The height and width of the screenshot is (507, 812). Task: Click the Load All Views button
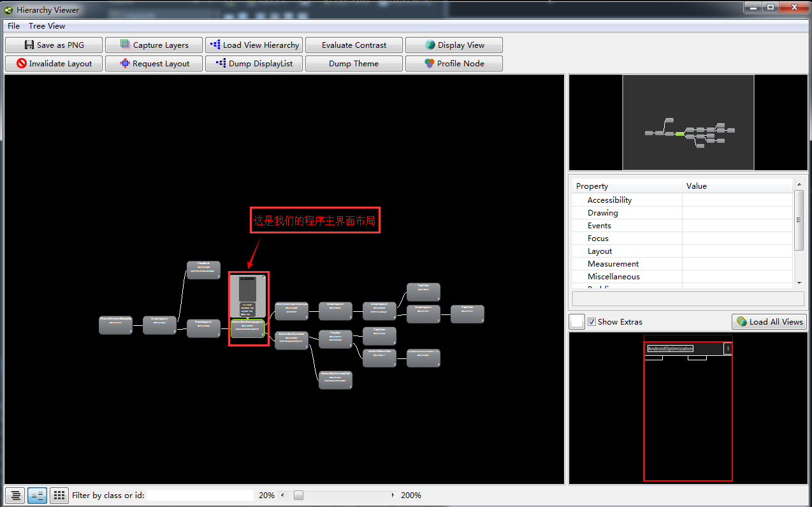pos(769,322)
